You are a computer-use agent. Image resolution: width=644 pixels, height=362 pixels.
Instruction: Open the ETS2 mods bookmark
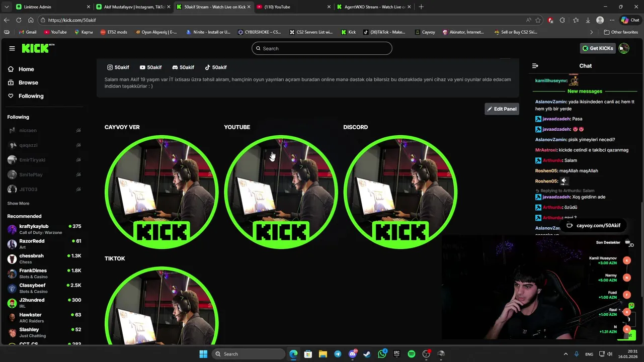114,32
